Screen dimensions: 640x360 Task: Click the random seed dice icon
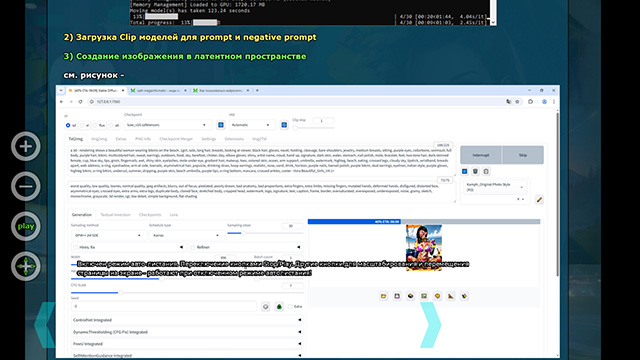click(x=265, y=307)
